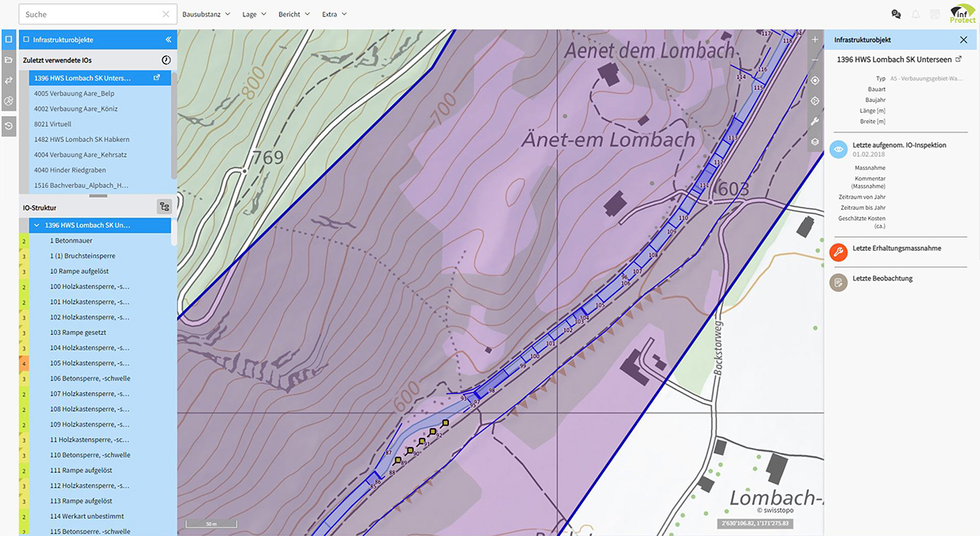Click the history icon in left sidebar
Image resolution: width=980 pixels, height=536 pixels.
click(x=8, y=127)
